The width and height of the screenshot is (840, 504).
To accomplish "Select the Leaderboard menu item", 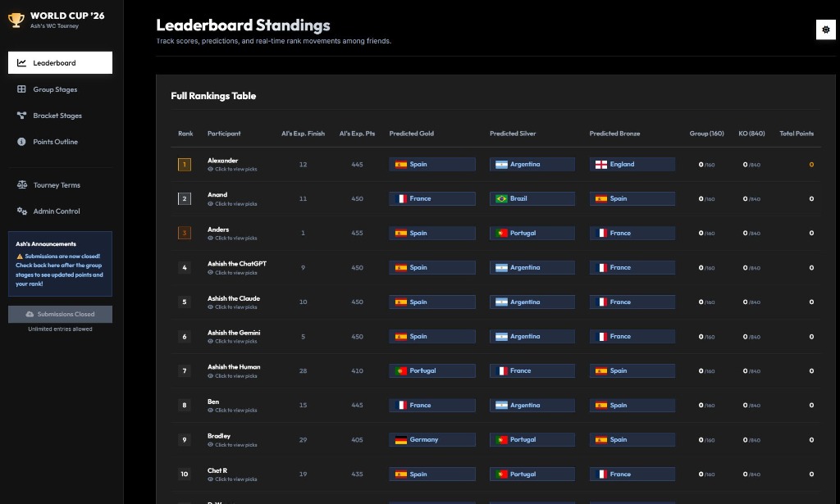I will point(60,62).
